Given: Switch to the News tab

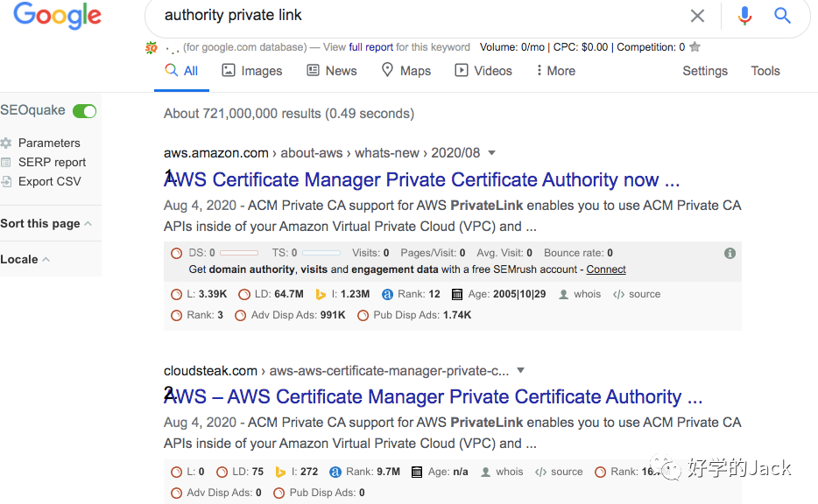Looking at the screenshot, I should pos(332,71).
